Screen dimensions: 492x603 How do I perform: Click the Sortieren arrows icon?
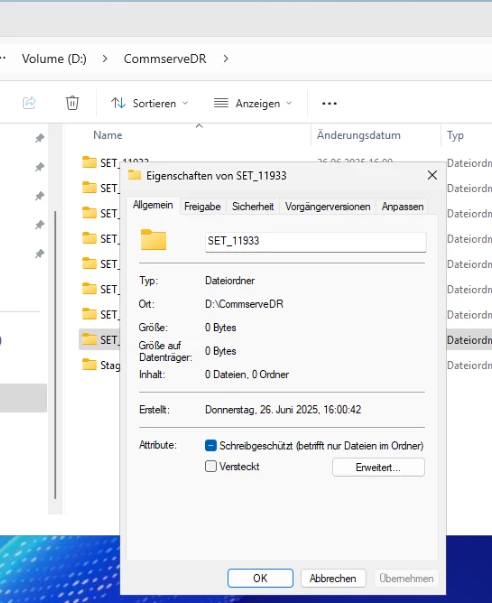coord(118,103)
